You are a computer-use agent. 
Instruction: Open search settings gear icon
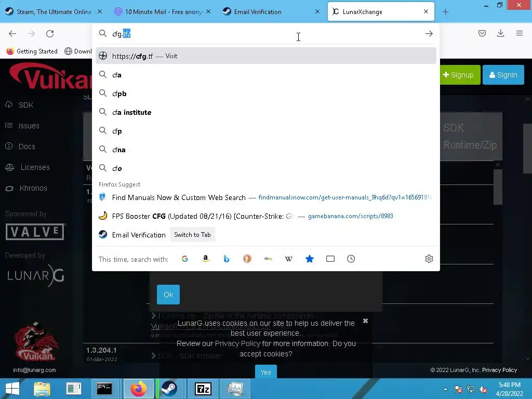click(x=429, y=259)
